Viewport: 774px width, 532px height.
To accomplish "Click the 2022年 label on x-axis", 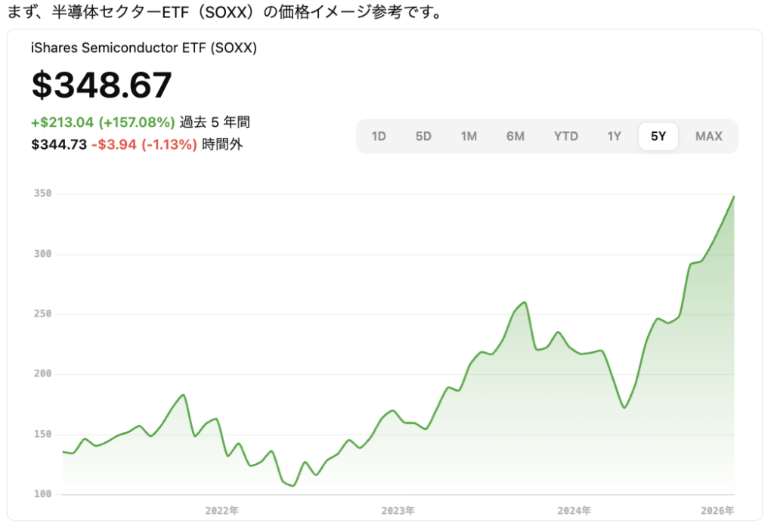I will click(222, 511).
